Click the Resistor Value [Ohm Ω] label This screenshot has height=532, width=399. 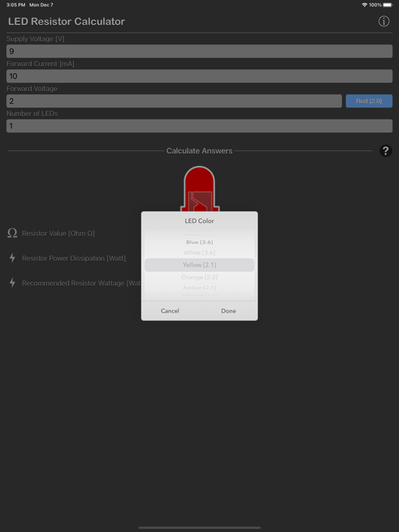point(58,233)
